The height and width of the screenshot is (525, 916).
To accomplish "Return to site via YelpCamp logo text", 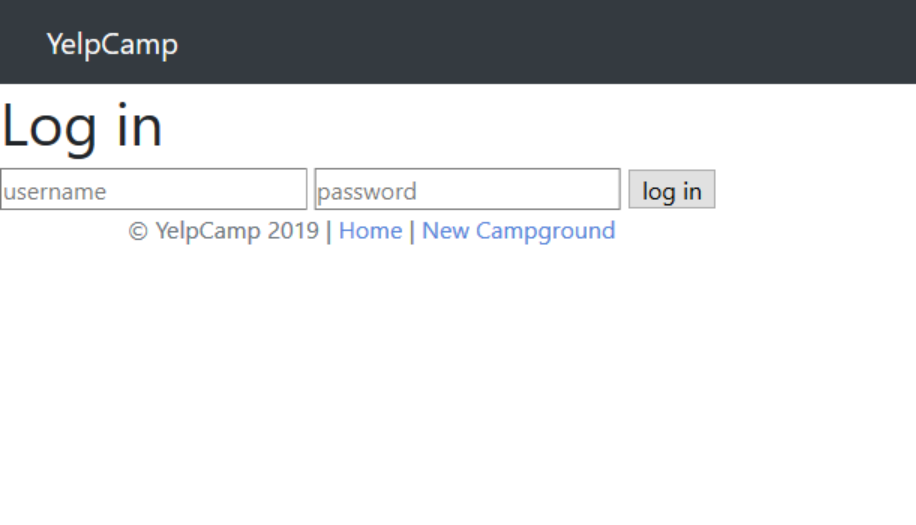I will (x=112, y=44).
